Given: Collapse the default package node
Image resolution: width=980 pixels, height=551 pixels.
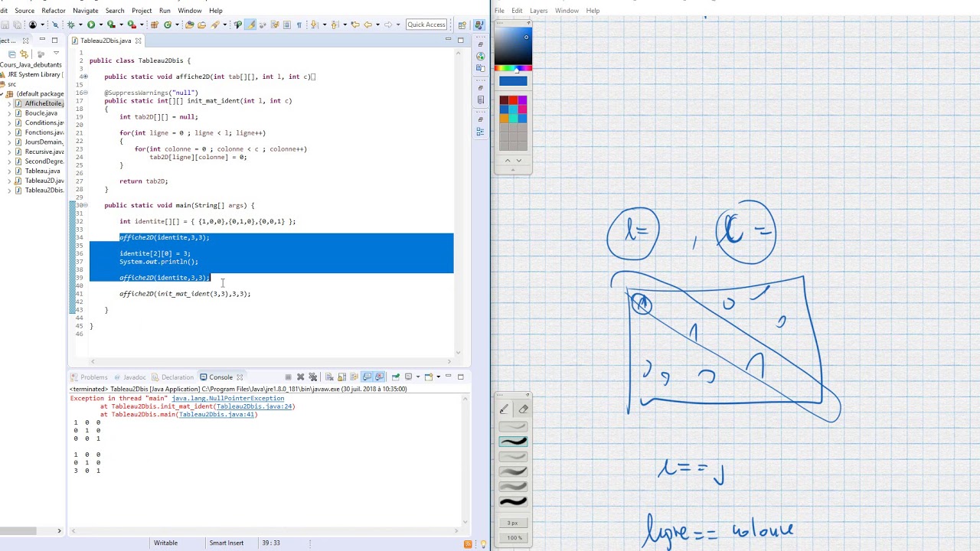Looking at the screenshot, I should click(x=2, y=94).
